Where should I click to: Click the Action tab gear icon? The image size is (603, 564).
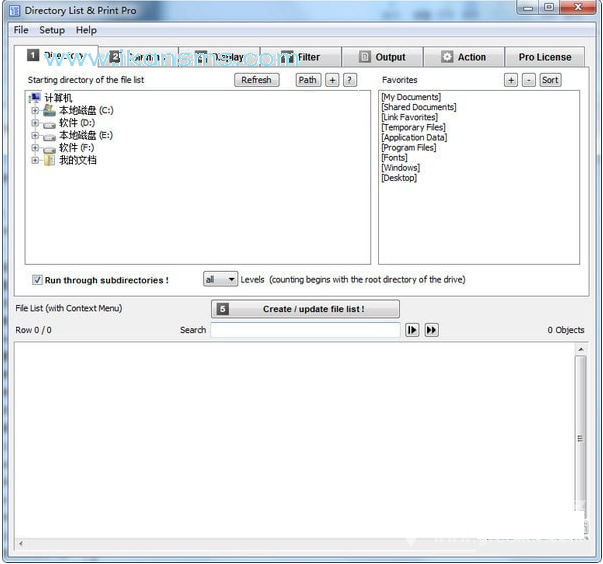coord(447,57)
